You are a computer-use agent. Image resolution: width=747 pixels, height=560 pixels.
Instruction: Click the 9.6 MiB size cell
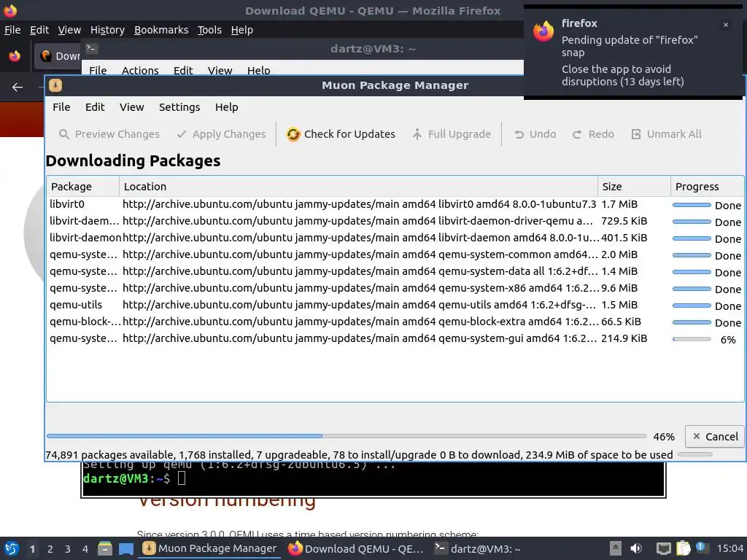pos(619,288)
